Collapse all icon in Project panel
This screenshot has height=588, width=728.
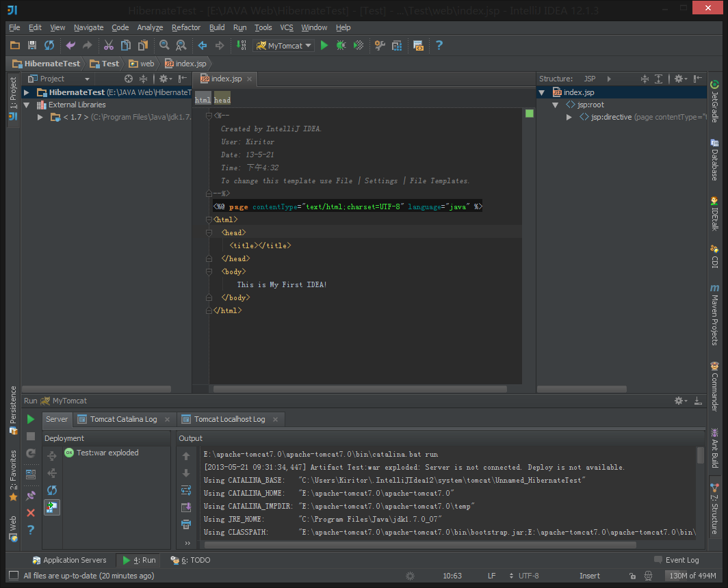tap(144, 79)
